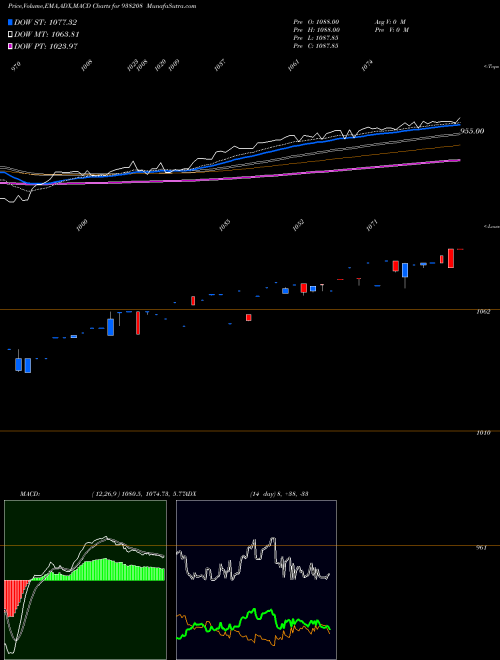Click the last large red candlestick

(451, 258)
